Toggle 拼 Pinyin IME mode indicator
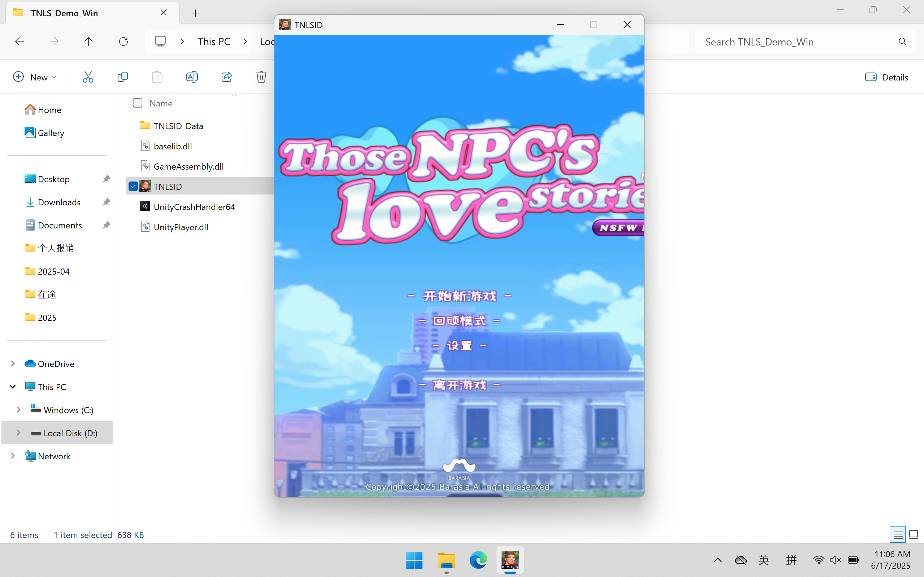 (791, 560)
